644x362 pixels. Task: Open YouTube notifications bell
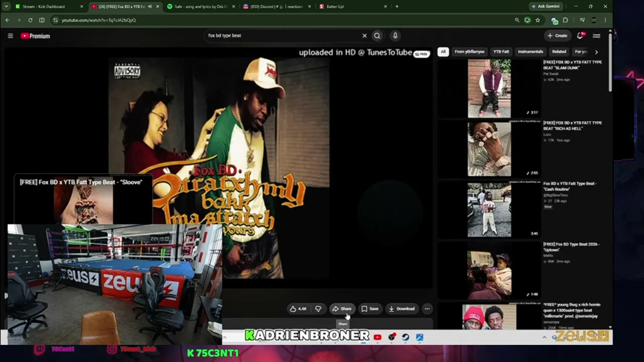(580, 36)
